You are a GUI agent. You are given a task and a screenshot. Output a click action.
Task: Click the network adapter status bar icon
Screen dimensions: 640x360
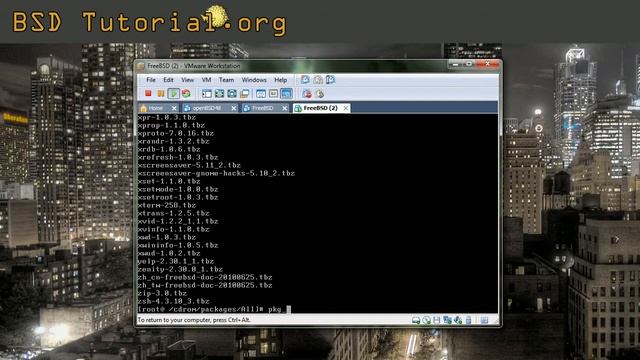[447, 320]
